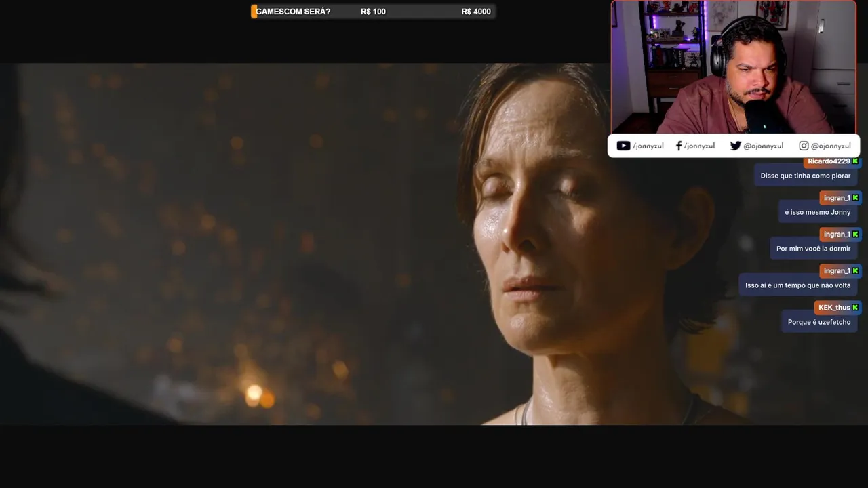Click the orange marker on the donation goal bar
868x488 pixels.
(x=254, y=12)
